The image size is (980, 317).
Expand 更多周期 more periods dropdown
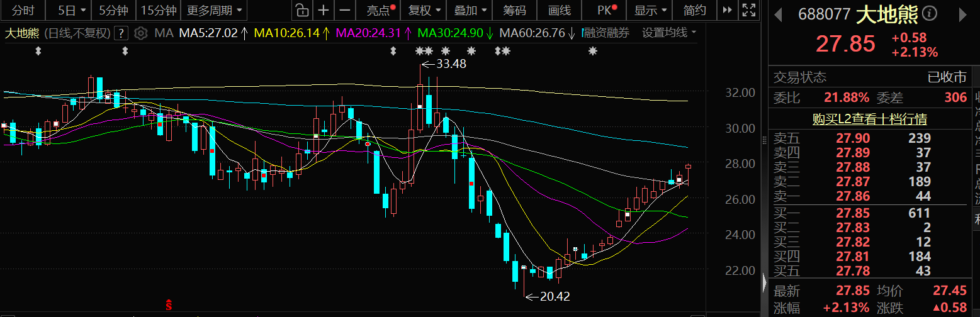point(215,10)
